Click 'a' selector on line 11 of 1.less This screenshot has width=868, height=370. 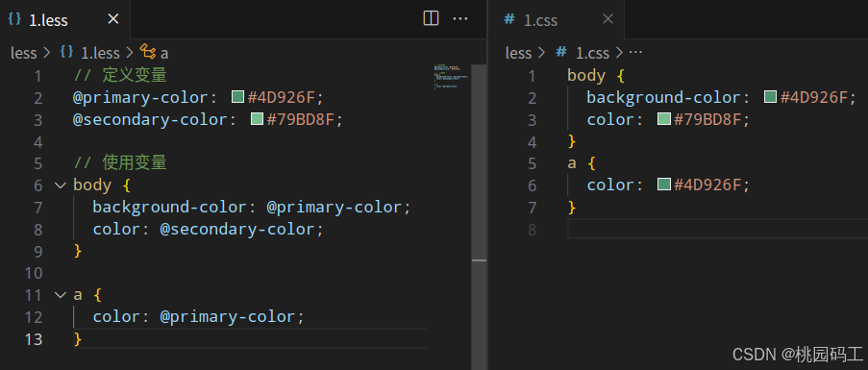tap(78, 295)
